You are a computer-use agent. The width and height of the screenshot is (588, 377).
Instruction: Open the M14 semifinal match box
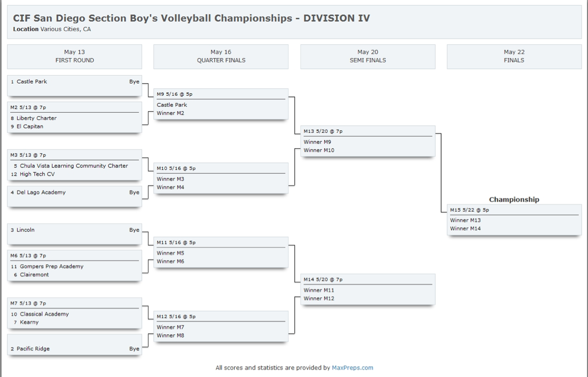pyautogui.click(x=368, y=289)
